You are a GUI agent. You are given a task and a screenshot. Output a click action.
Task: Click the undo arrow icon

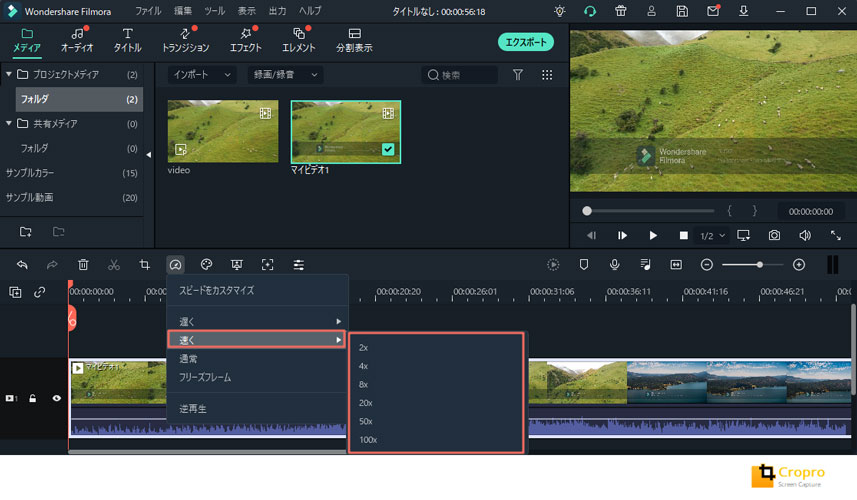pos(22,265)
